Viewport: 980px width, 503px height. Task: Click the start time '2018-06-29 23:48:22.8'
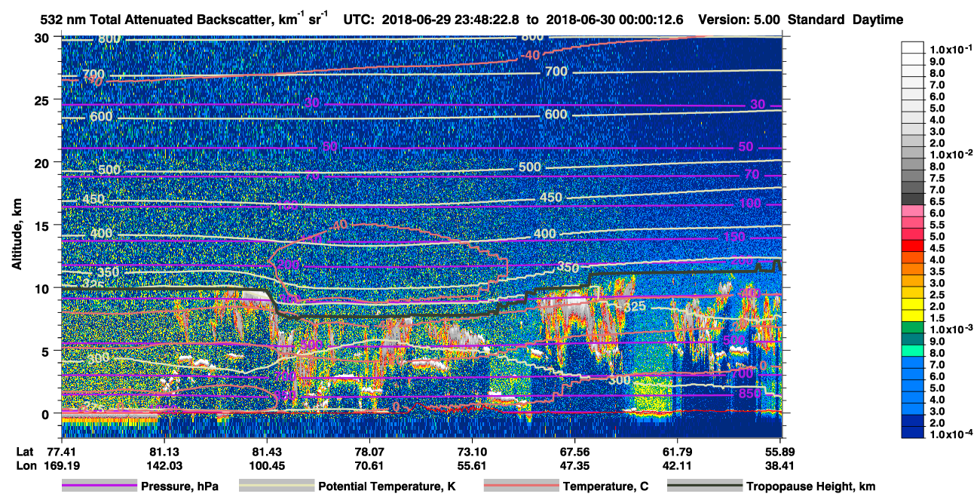pos(449,20)
